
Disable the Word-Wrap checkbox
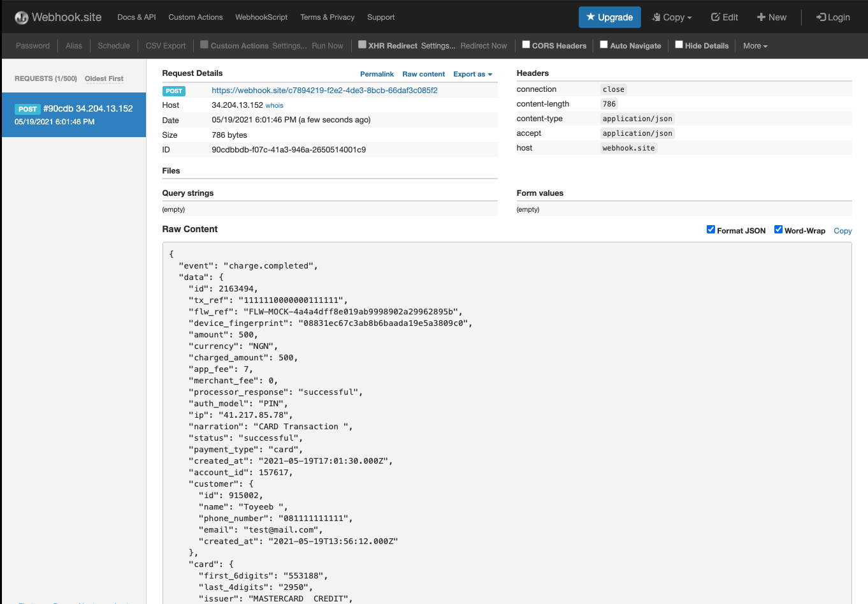(x=778, y=230)
